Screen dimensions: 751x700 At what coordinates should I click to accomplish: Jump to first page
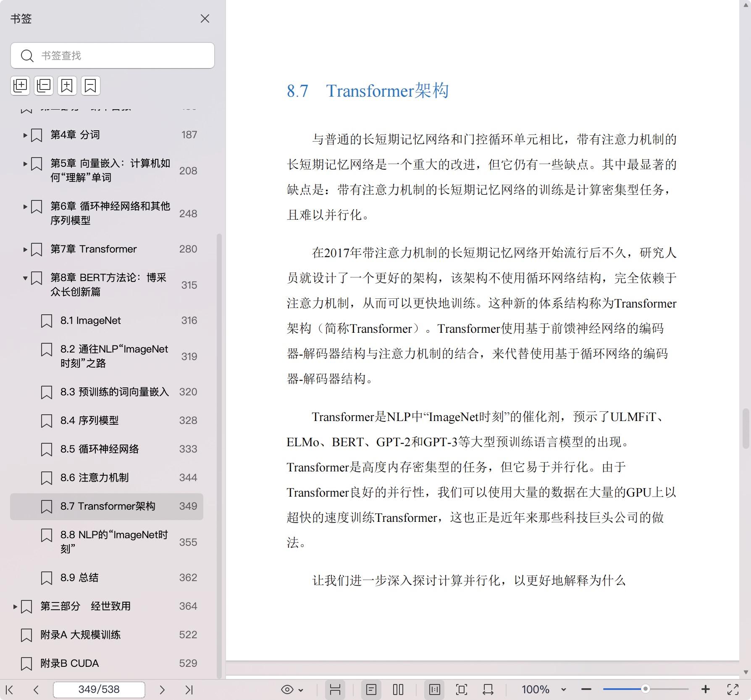(x=10, y=689)
